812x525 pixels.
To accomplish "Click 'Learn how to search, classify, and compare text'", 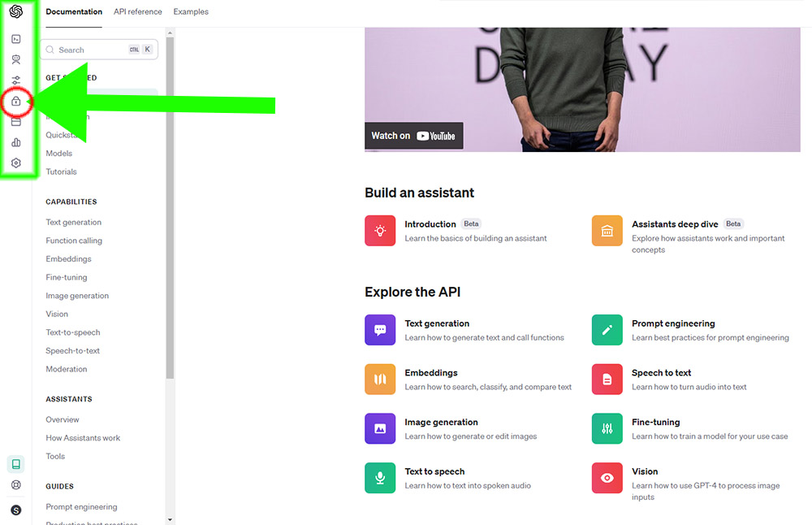I will pos(488,387).
